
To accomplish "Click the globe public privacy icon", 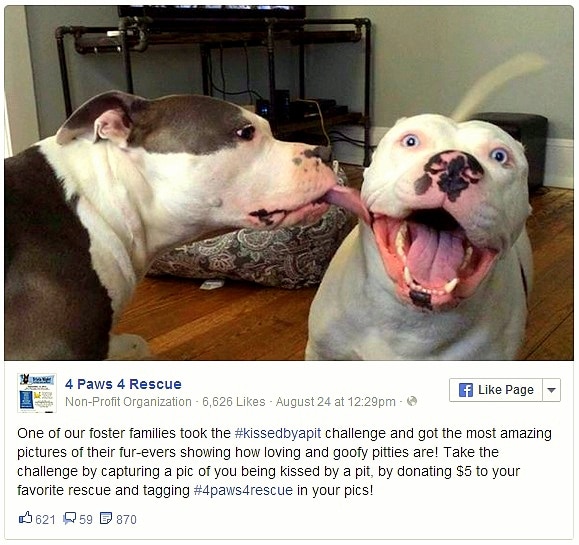I will click(x=411, y=401).
